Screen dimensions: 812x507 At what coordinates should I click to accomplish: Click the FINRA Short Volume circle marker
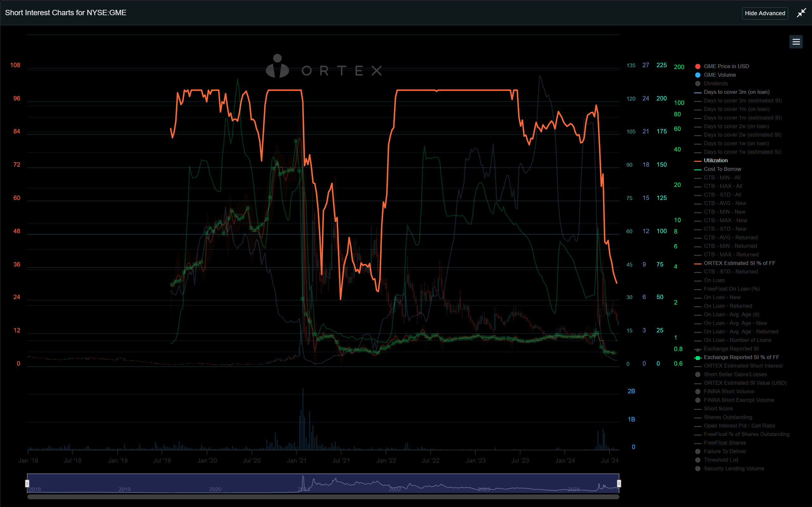(x=698, y=391)
